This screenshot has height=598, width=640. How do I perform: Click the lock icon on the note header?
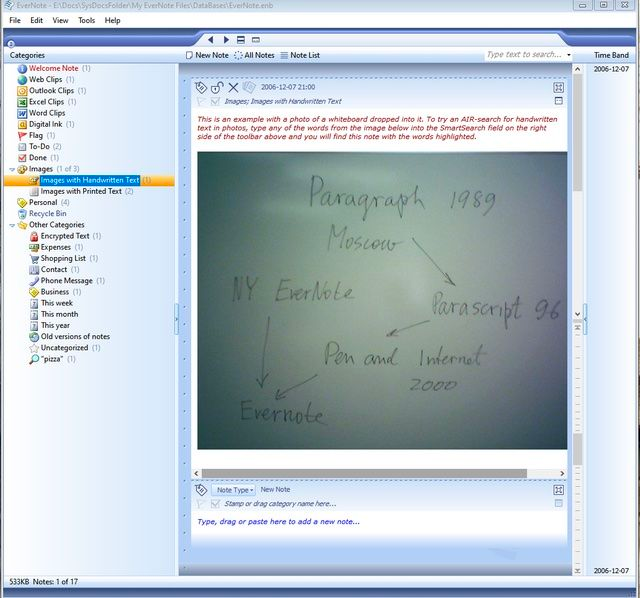[x=217, y=87]
